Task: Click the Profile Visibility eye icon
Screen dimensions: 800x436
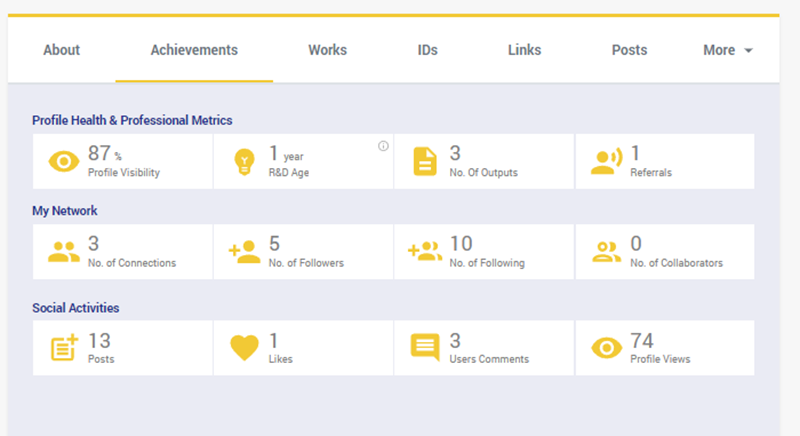Action: pos(63,161)
